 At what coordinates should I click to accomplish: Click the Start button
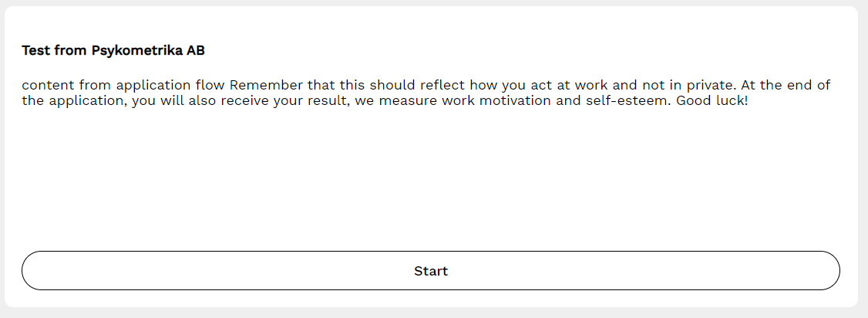[430, 271]
